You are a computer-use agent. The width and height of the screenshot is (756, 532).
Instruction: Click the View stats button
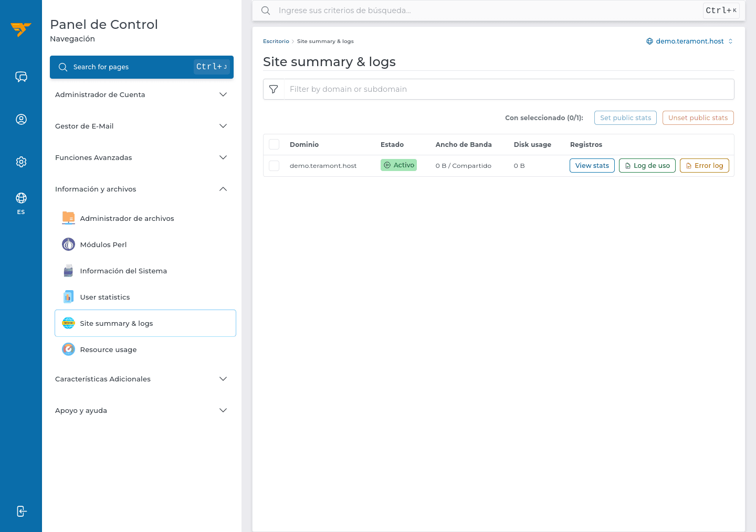(x=592, y=165)
